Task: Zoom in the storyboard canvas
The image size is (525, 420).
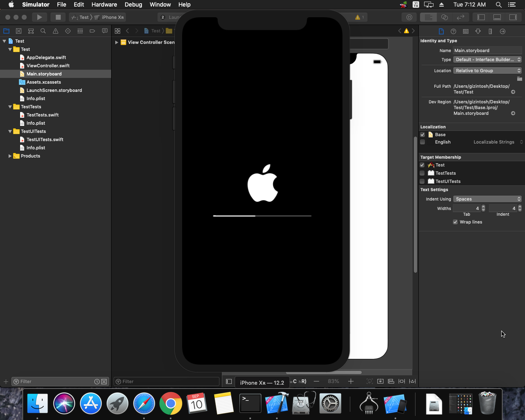Action: pos(351,381)
